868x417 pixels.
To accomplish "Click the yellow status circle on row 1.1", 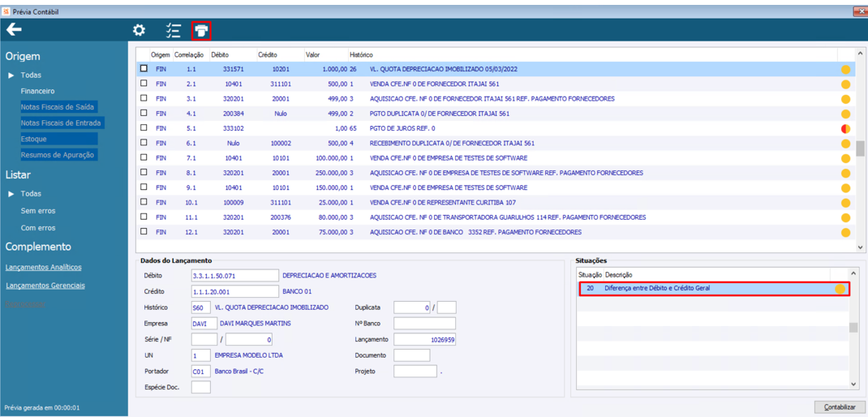I will click(x=845, y=70).
